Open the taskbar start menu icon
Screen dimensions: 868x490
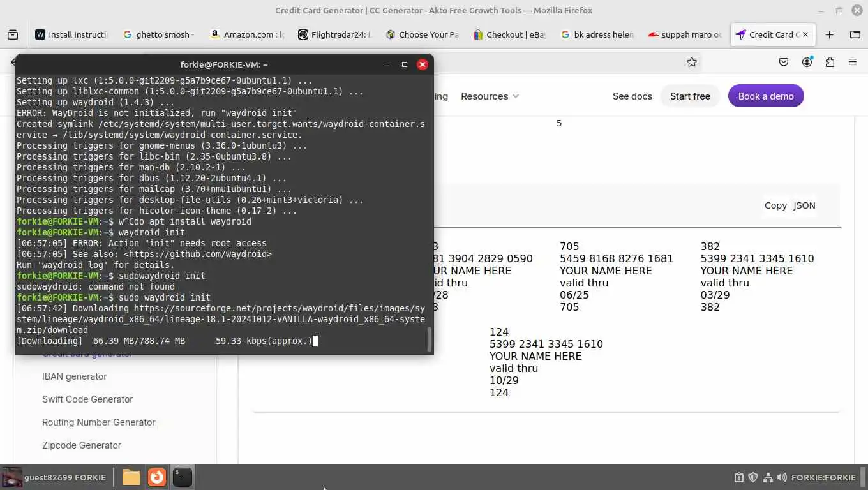pos(12,477)
